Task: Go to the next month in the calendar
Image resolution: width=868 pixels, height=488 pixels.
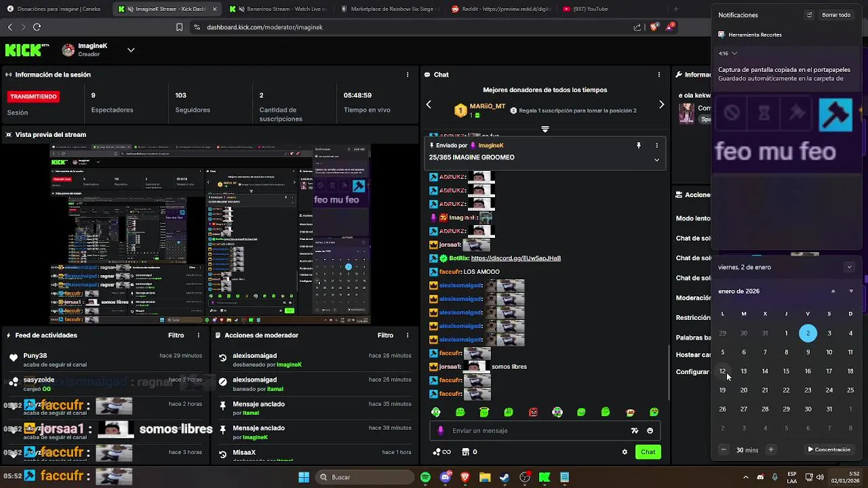Action: [851, 291]
